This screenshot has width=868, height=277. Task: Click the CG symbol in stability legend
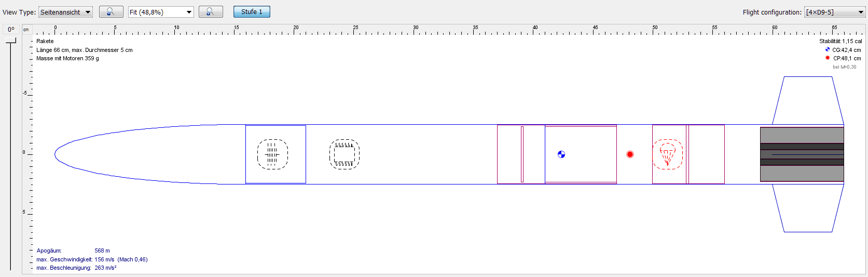point(828,50)
